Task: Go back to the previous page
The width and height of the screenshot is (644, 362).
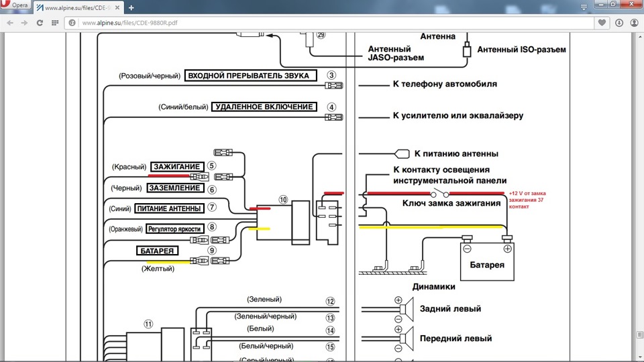Action: pyautogui.click(x=10, y=23)
